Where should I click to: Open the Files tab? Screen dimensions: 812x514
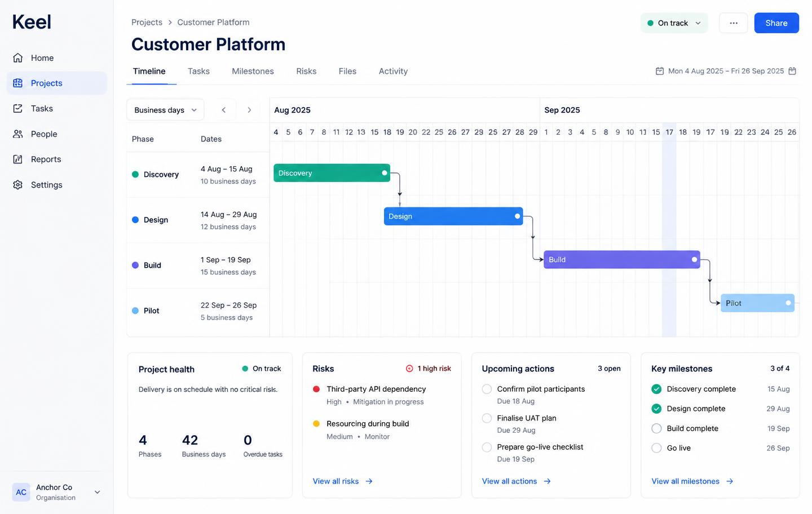347,71
